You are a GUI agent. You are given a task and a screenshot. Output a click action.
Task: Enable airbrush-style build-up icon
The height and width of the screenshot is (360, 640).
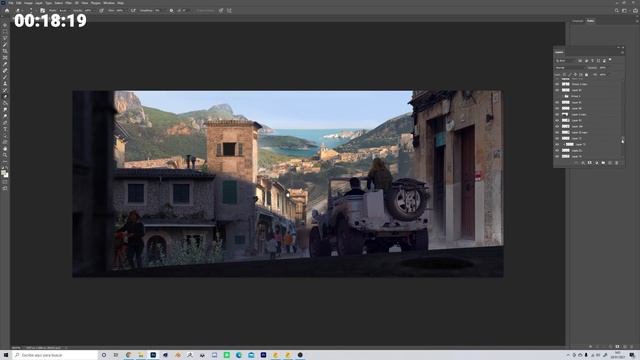pyautogui.click(x=133, y=11)
